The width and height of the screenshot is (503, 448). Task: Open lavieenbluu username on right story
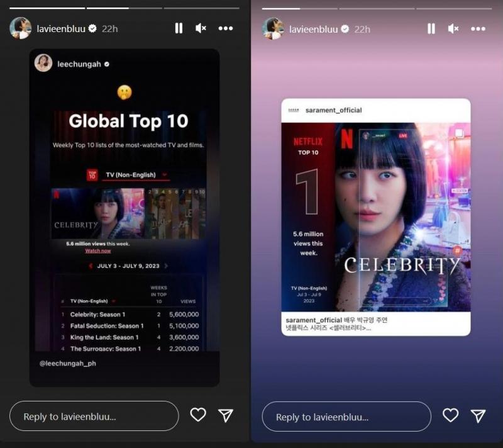pos(313,29)
